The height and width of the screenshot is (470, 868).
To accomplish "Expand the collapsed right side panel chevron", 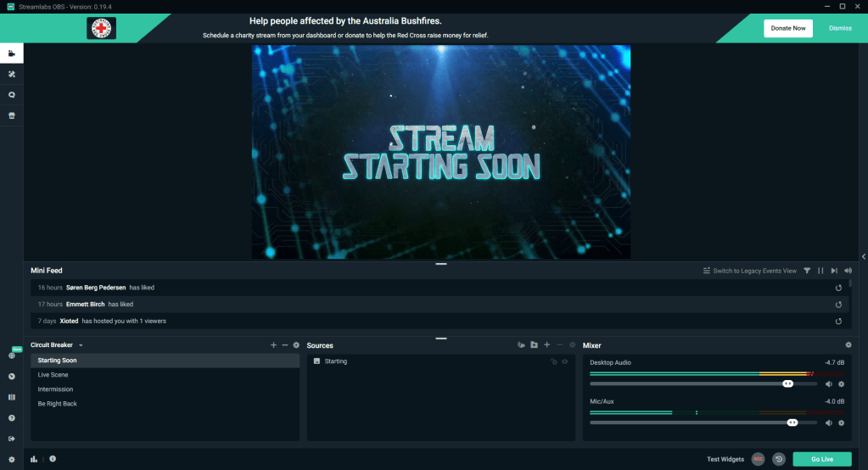I will [x=863, y=256].
